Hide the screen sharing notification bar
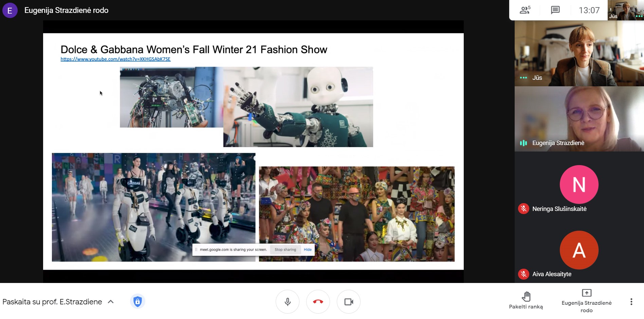Image resolution: width=644 pixels, height=319 pixels. pos(308,250)
